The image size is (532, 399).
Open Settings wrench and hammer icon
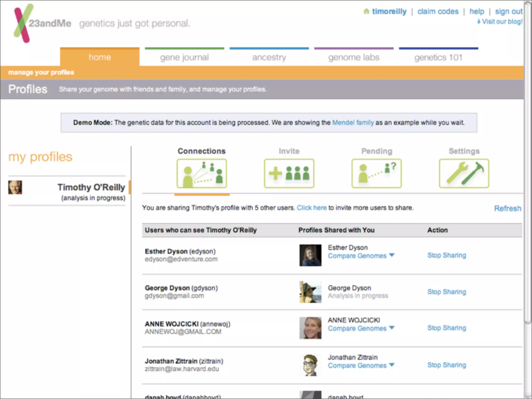464,173
